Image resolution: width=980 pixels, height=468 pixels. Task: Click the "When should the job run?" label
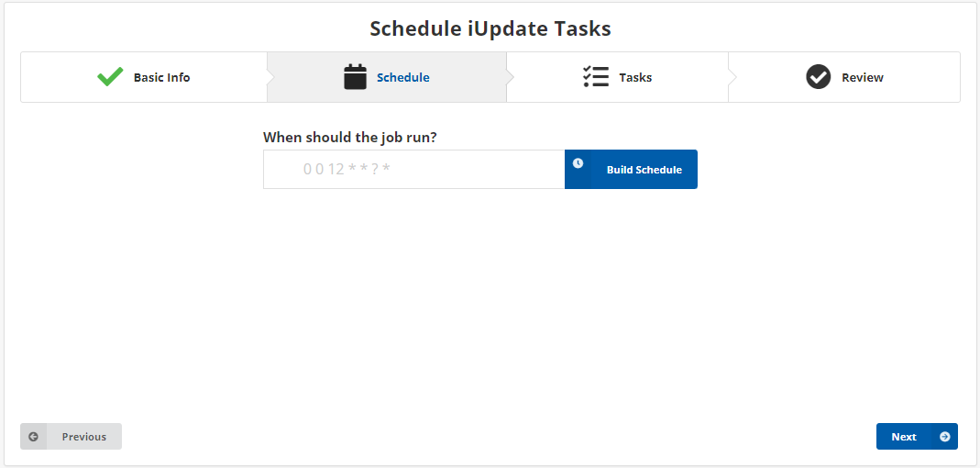coord(349,138)
